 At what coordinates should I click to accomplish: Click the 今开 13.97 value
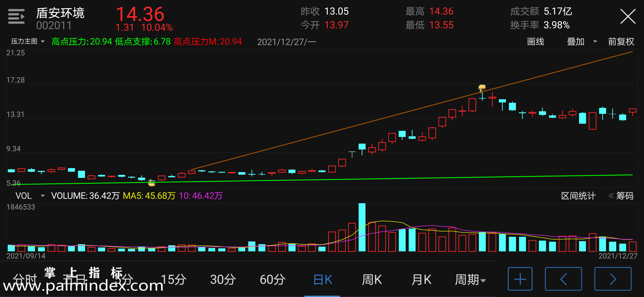tap(336, 25)
